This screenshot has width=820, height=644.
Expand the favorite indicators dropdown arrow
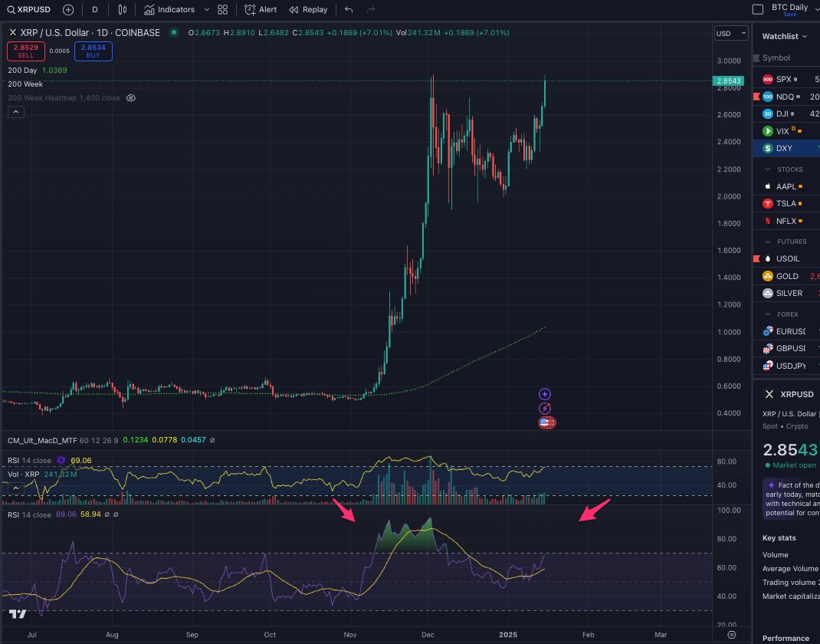tap(207, 9)
